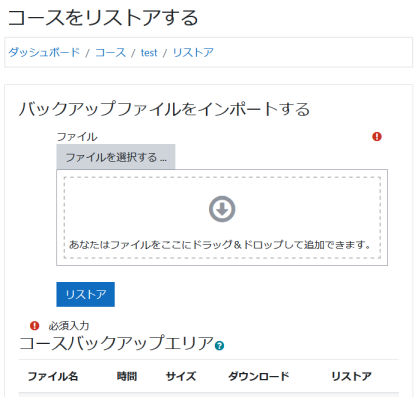The image size is (418, 397).
Task: Click the ファイル名 column header
Action: click(x=53, y=376)
